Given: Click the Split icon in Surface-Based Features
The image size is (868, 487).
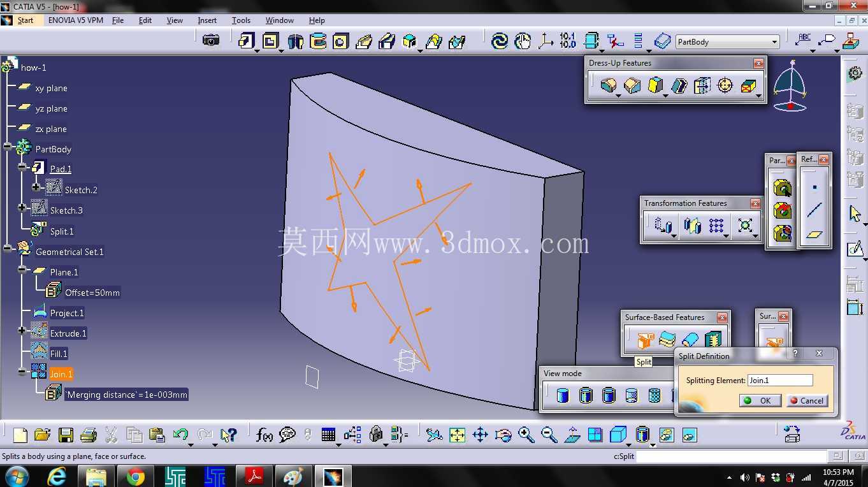Looking at the screenshot, I should click(x=645, y=340).
